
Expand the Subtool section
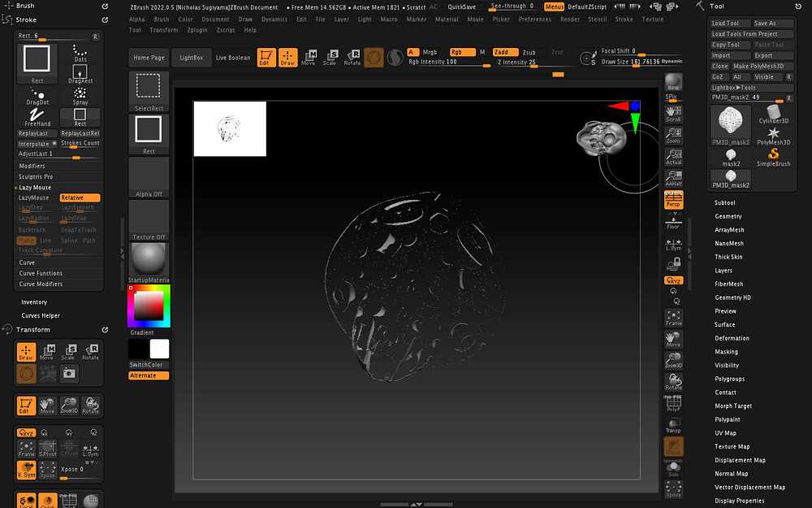(724, 202)
